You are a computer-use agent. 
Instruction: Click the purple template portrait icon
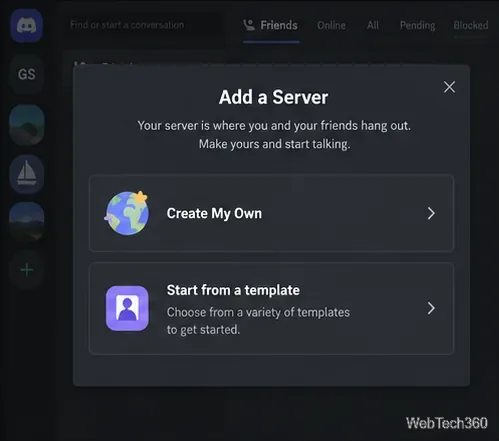click(x=127, y=308)
